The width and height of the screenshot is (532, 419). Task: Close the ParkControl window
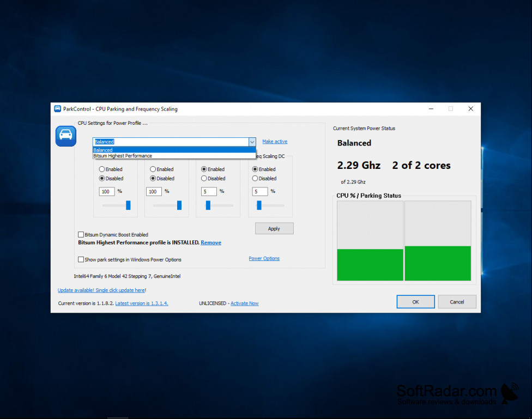(470, 108)
